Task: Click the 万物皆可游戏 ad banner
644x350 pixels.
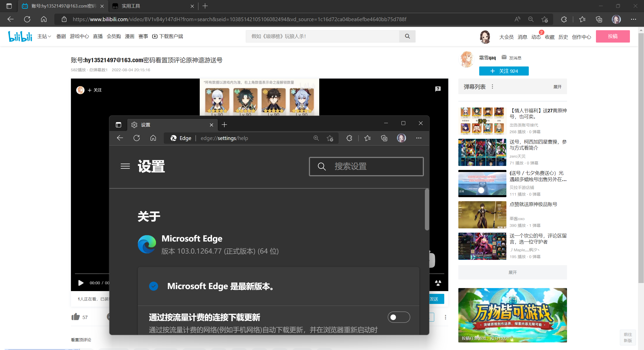Action: (512, 315)
